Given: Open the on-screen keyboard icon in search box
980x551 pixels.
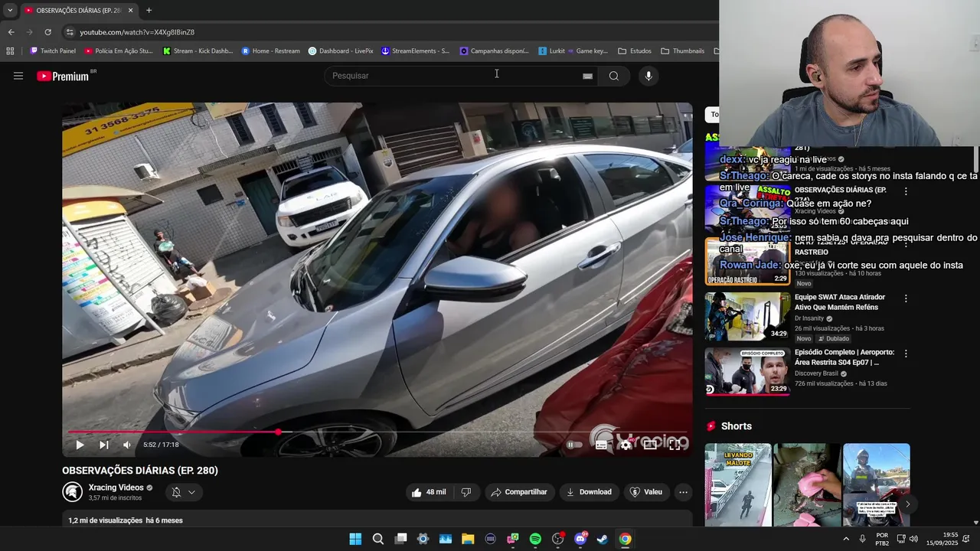Looking at the screenshot, I should point(587,76).
